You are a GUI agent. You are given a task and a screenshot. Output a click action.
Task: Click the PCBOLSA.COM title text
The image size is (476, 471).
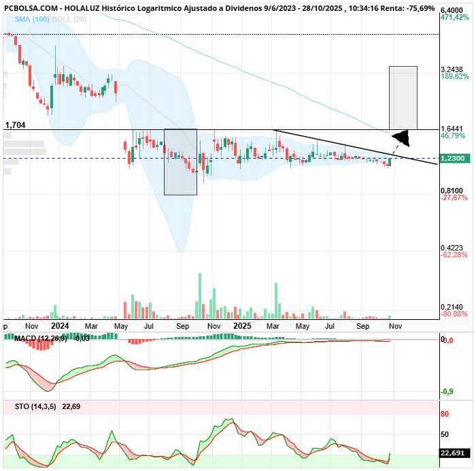[28, 8]
